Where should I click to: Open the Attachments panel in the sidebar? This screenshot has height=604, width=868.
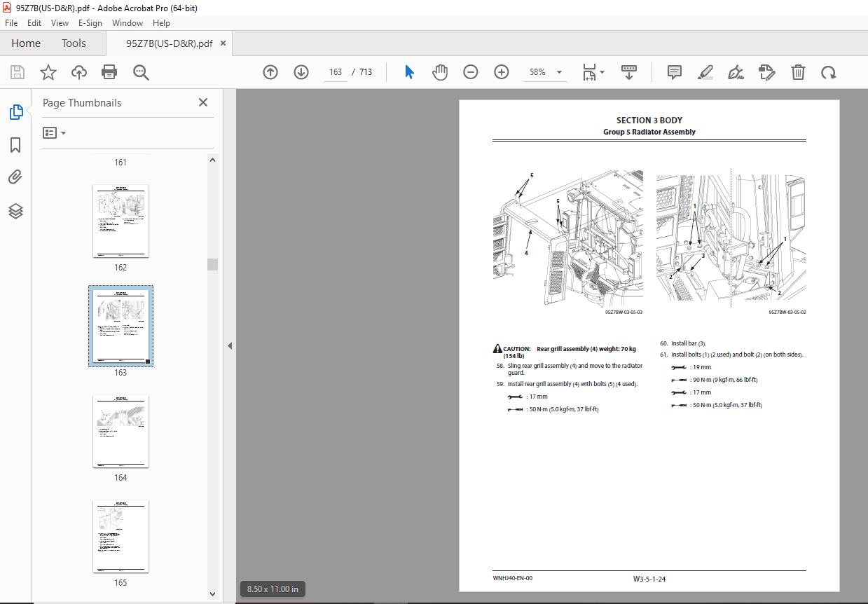[15, 177]
